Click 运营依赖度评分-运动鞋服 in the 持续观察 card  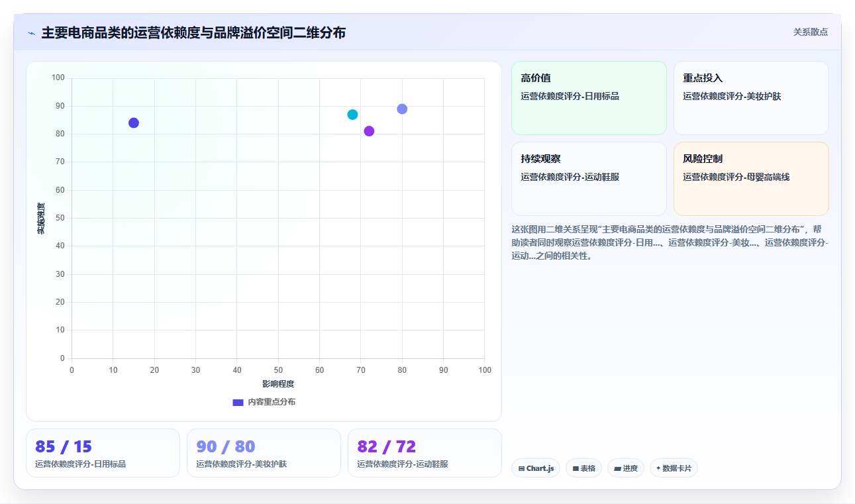(570, 177)
